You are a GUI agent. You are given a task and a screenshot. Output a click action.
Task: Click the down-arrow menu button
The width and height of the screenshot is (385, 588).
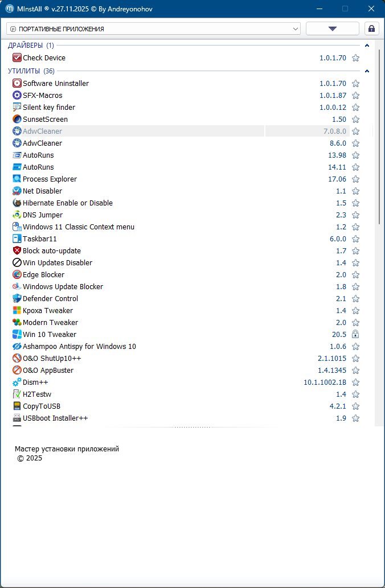[x=332, y=28]
